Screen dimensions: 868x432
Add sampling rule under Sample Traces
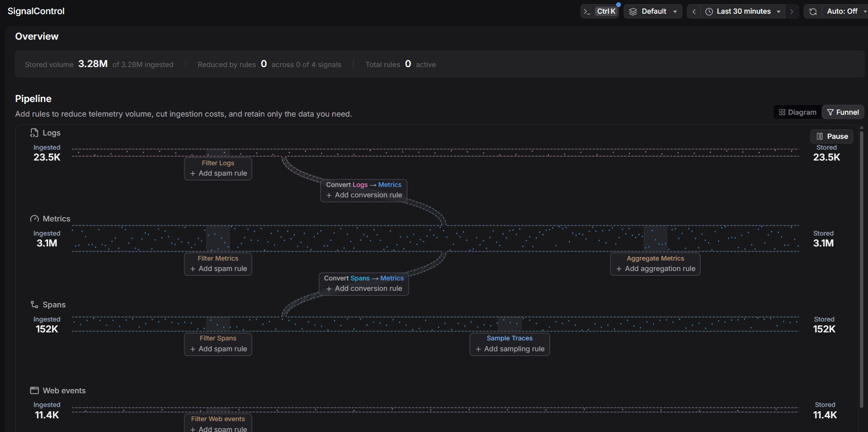point(510,349)
